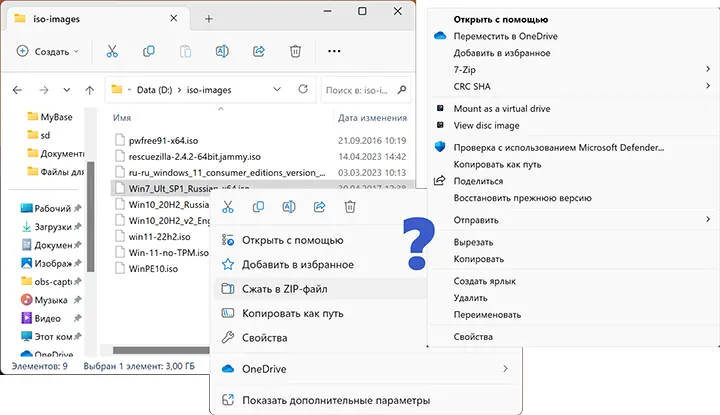The image size is (720, 415).
Task: Expand recent locations chevron near navigation arrows
Action: 67,90
